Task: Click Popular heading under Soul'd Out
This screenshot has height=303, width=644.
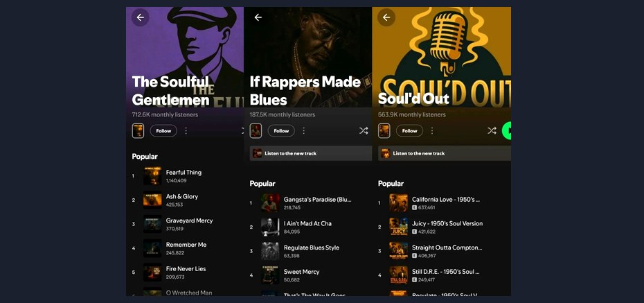Action: [391, 183]
